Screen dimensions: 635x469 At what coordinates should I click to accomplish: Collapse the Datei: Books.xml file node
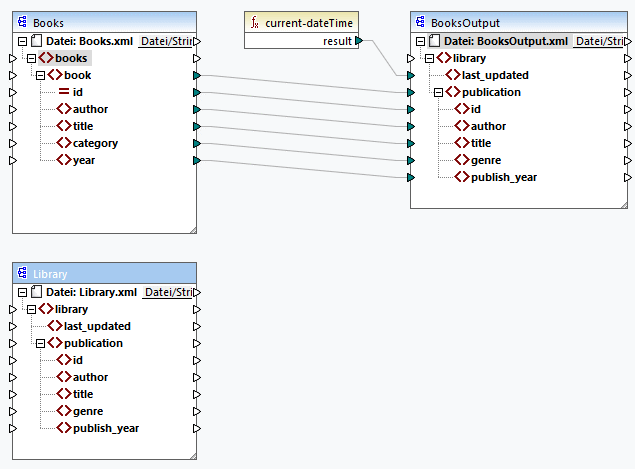pyautogui.click(x=22, y=41)
